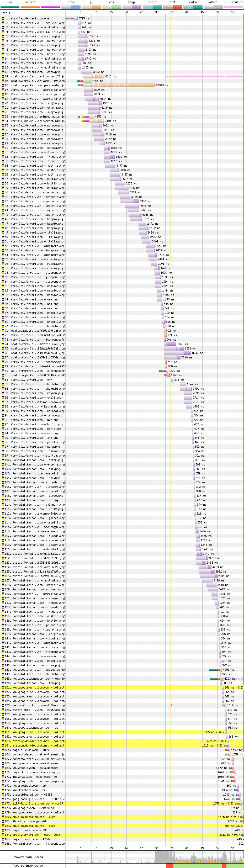This screenshot has height=868, width=244.
Task: Click the 25393 ms timing label
Action: (x=162, y=85)
